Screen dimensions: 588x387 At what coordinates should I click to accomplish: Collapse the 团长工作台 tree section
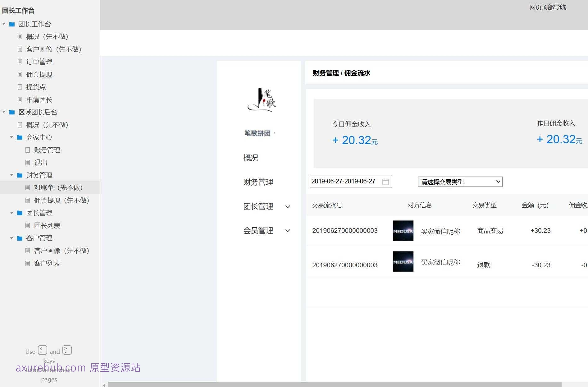click(4, 24)
